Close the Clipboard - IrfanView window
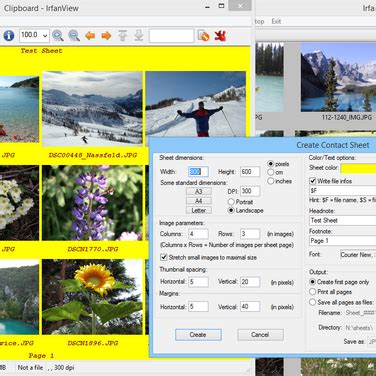The height and width of the screenshot is (376, 376). click(240, 6)
